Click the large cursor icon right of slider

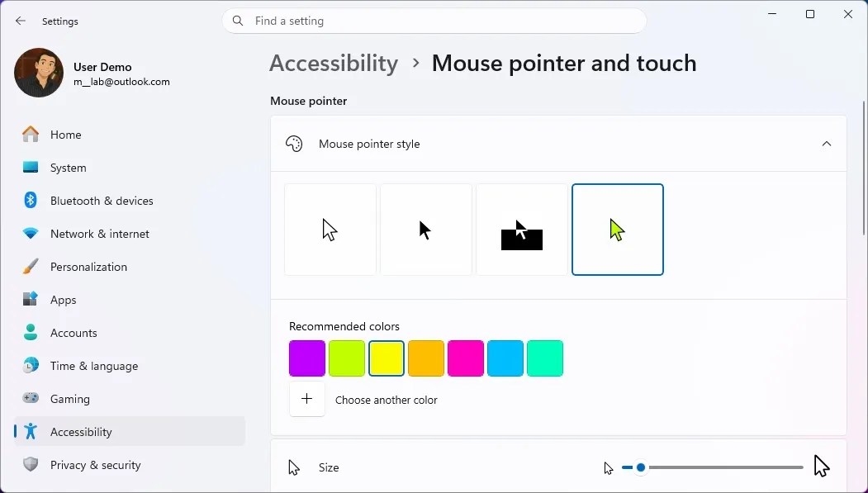click(822, 466)
